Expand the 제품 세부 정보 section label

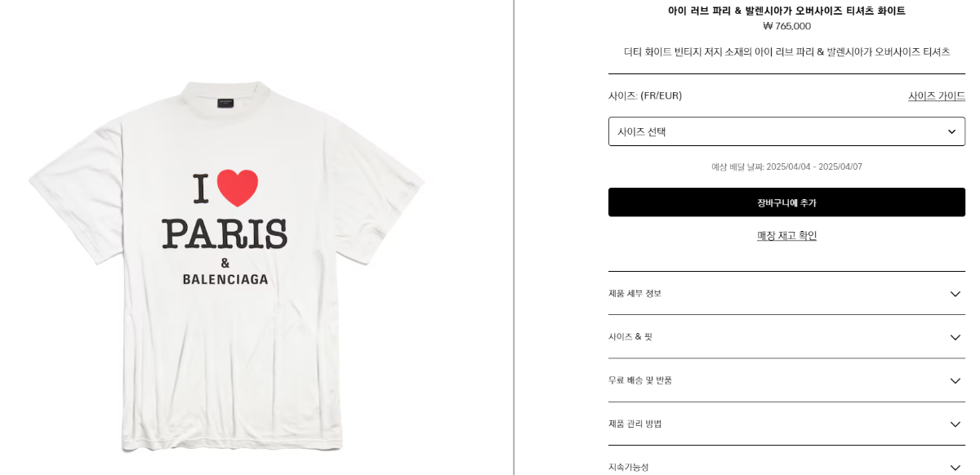pos(635,294)
